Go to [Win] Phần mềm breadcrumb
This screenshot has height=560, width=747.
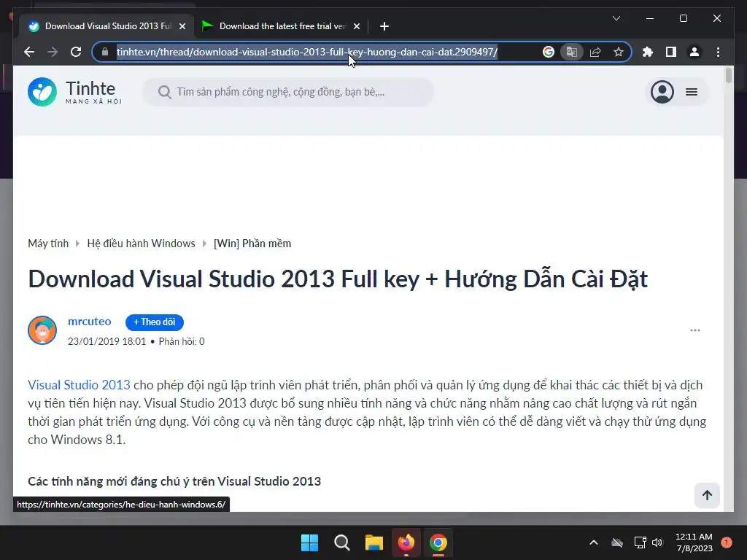pyautogui.click(x=252, y=244)
